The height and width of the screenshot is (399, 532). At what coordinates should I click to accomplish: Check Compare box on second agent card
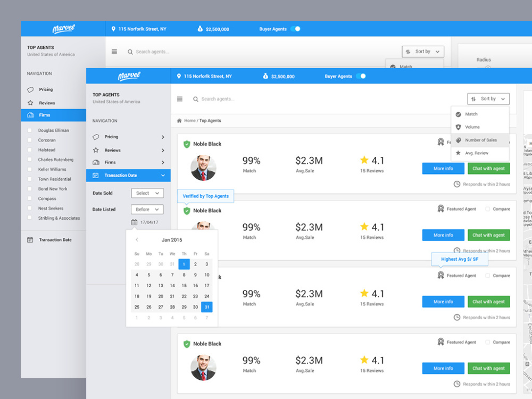pos(487,209)
